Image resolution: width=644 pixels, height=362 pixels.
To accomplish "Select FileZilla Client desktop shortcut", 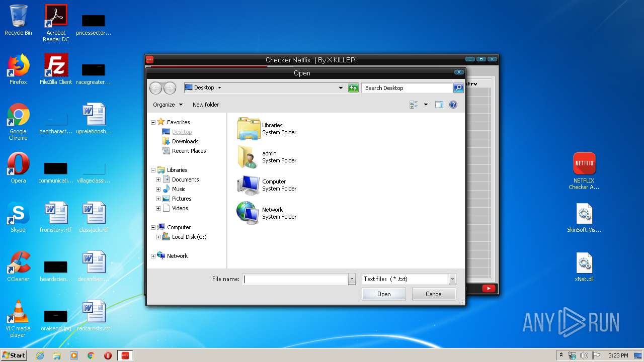I will (56, 69).
